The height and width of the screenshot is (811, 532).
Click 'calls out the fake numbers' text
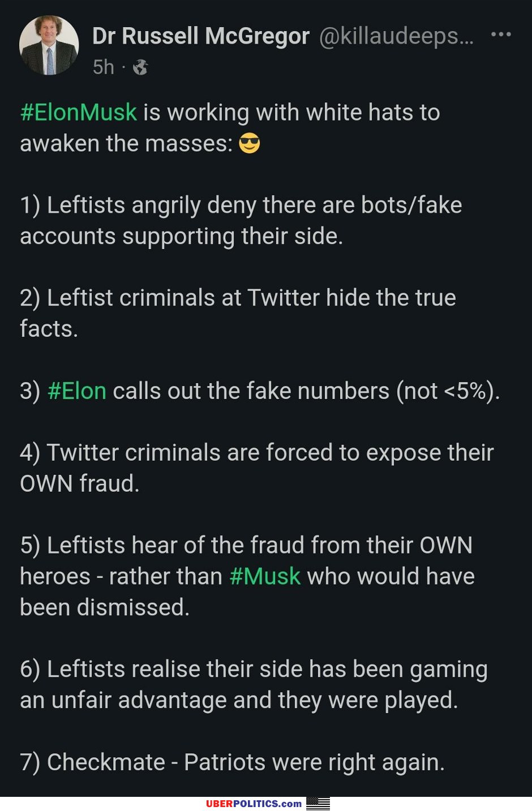point(251,391)
